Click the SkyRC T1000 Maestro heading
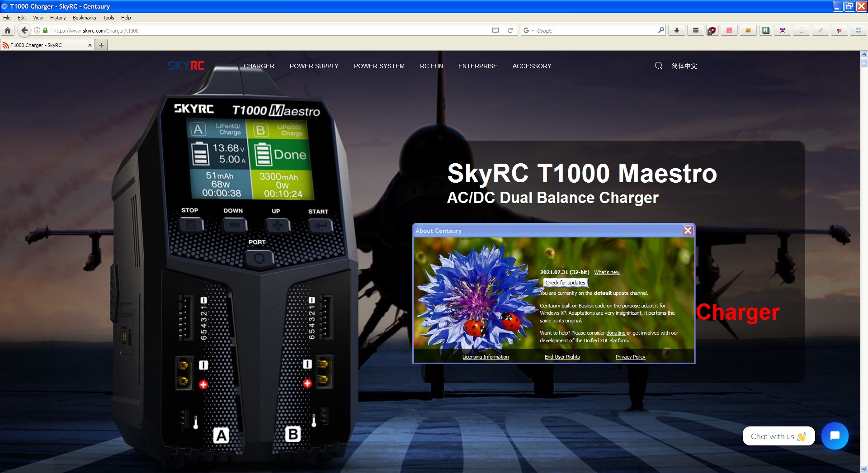Image resolution: width=868 pixels, height=473 pixels. [582, 173]
